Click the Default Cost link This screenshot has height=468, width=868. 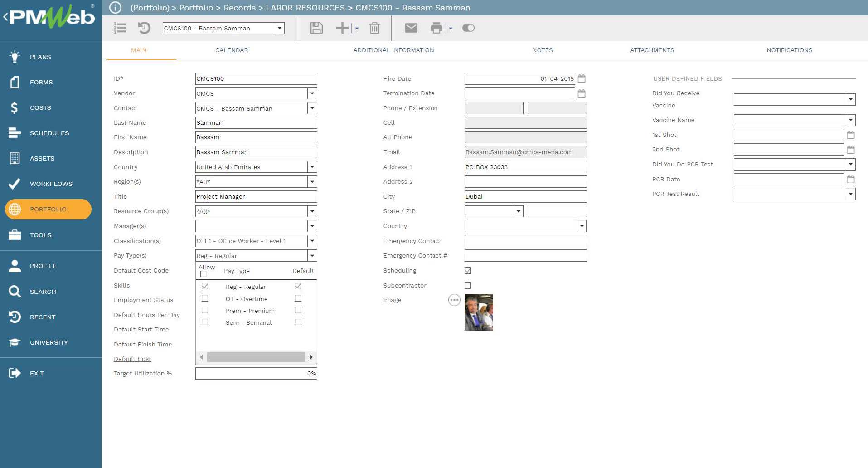click(132, 359)
